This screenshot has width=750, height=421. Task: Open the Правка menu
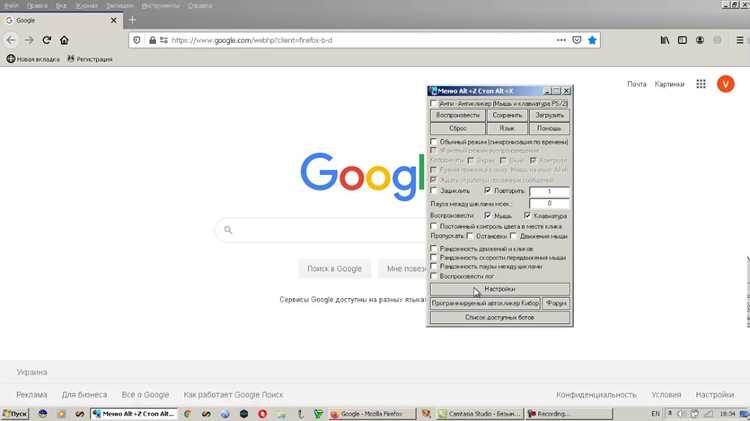37,6
